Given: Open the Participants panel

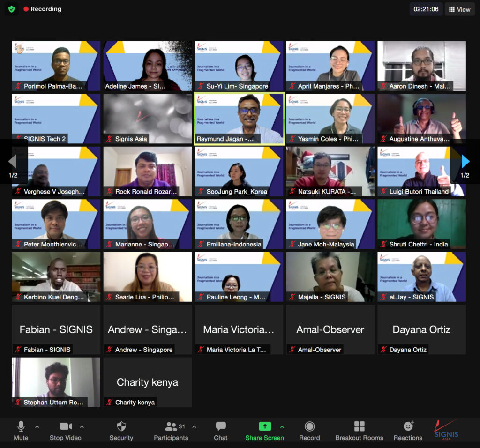Looking at the screenshot, I should [x=171, y=431].
